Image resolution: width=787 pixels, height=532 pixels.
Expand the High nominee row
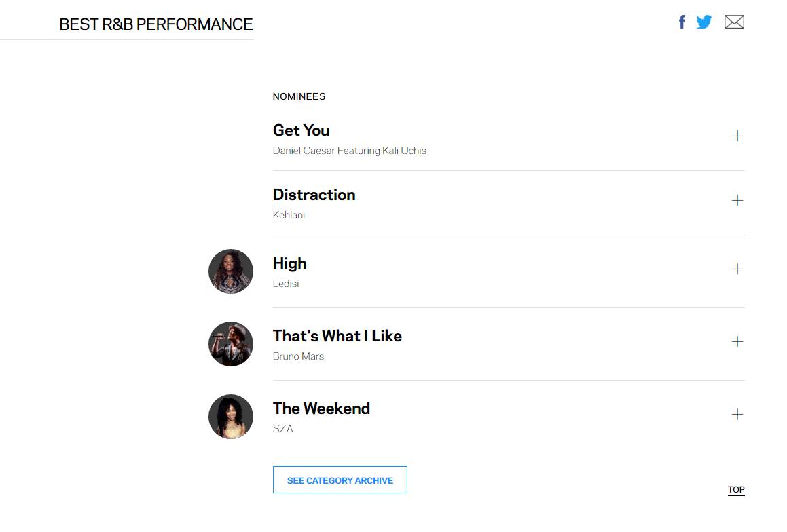click(737, 269)
